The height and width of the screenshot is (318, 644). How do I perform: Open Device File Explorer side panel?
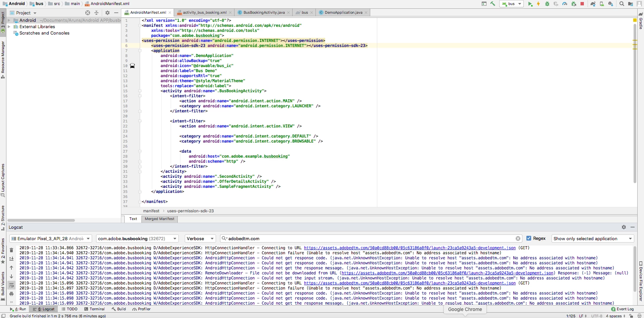pos(641,281)
